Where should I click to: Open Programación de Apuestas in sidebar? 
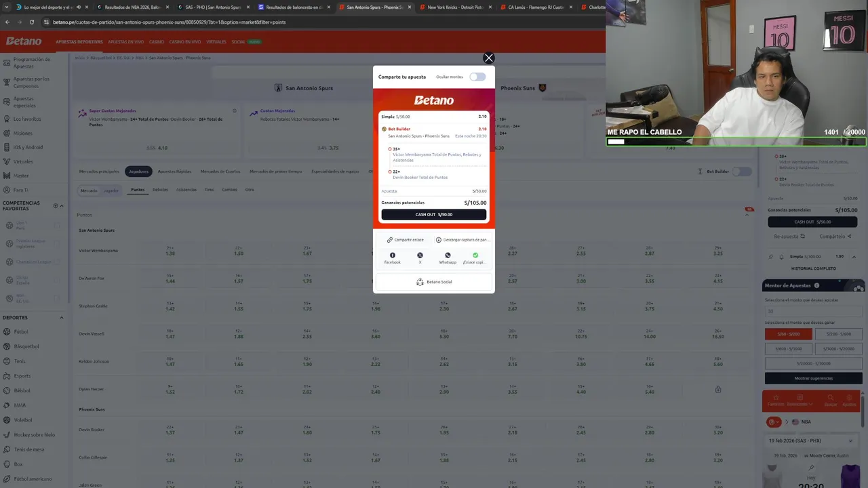coord(32,62)
